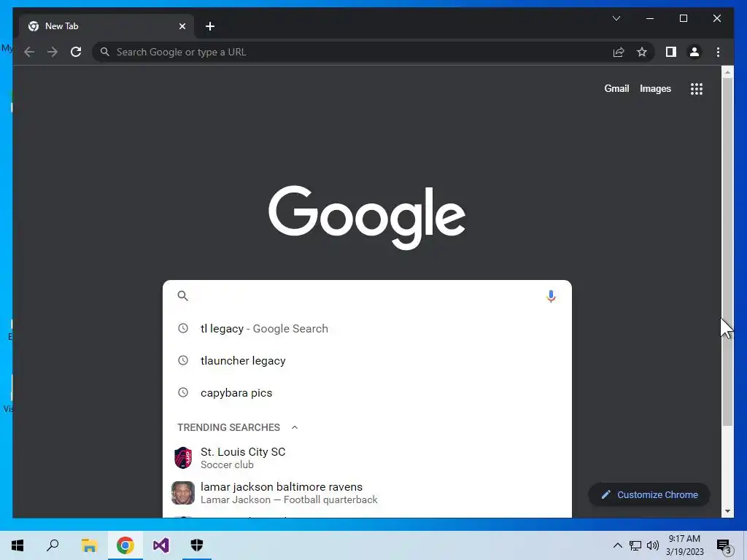Click the clock icon beside capybara pics
This screenshot has width=747, height=560.
[183, 392]
